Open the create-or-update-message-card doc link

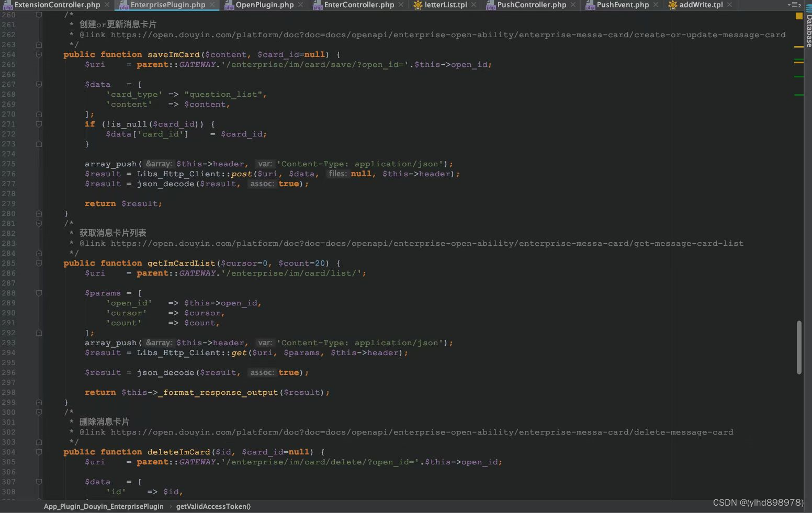click(448, 35)
